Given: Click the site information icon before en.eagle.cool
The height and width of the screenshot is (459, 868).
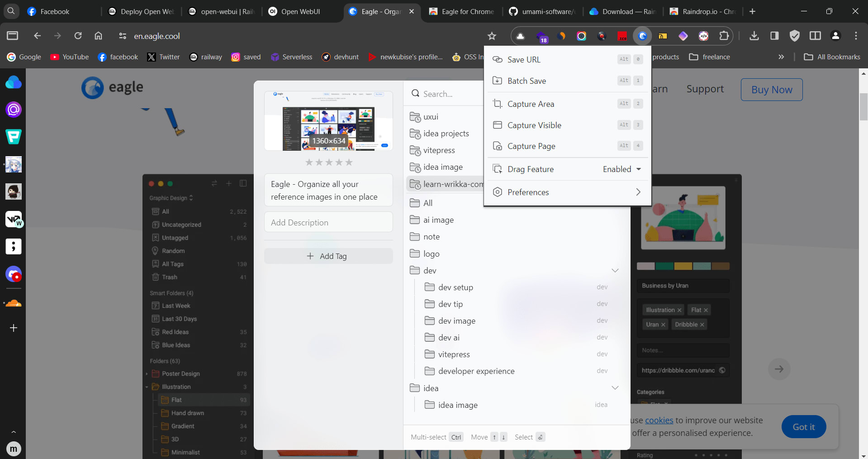Looking at the screenshot, I should click(122, 36).
